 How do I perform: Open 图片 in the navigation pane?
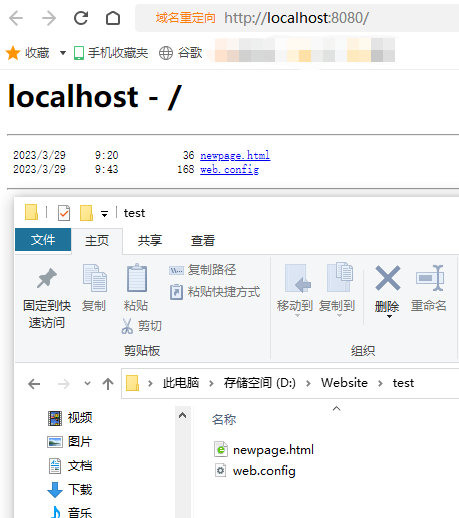coord(70,442)
